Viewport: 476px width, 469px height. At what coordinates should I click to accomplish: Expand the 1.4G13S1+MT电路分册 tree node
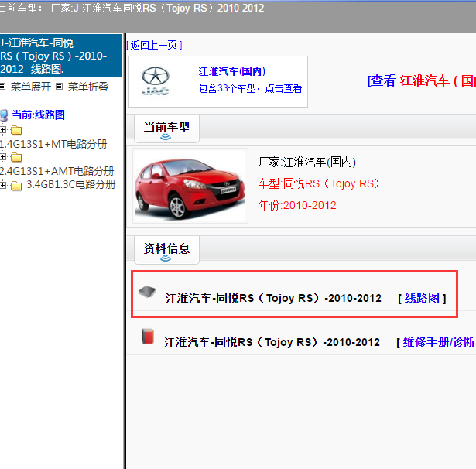pos(3,130)
